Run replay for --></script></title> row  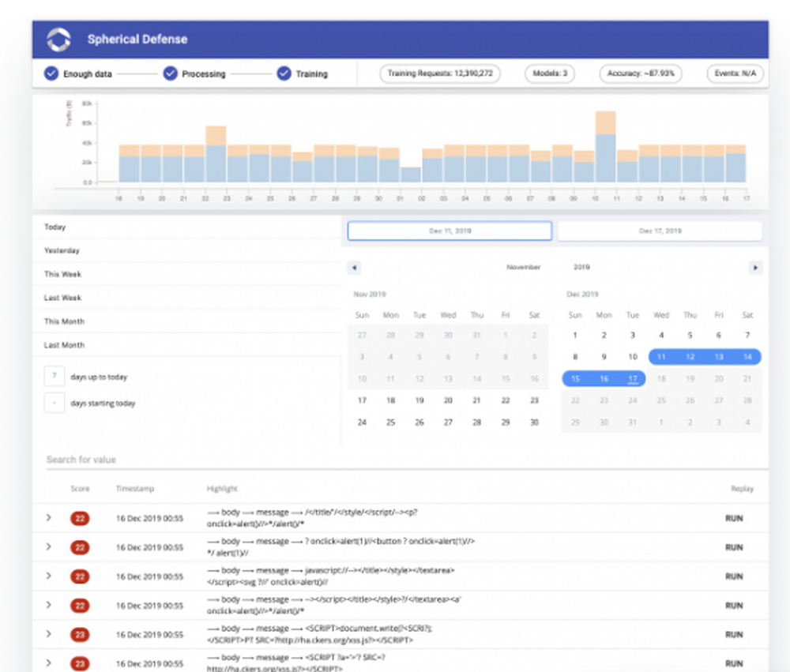pos(734,606)
